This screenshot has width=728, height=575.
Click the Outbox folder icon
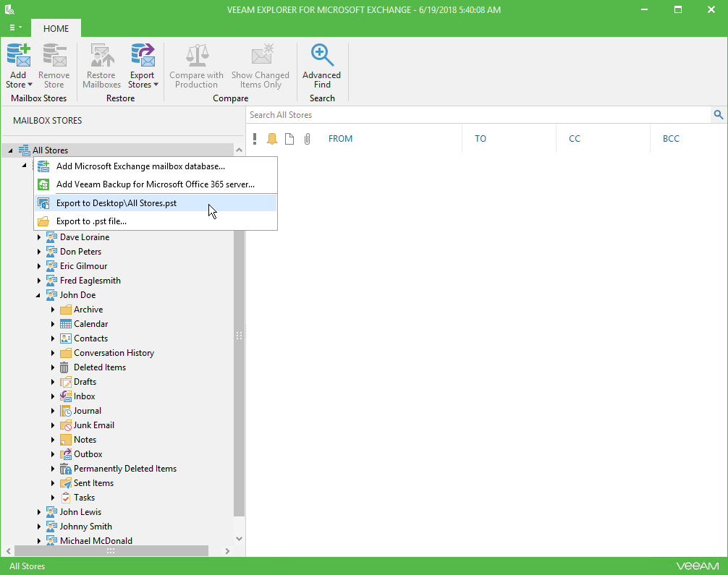(x=65, y=454)
